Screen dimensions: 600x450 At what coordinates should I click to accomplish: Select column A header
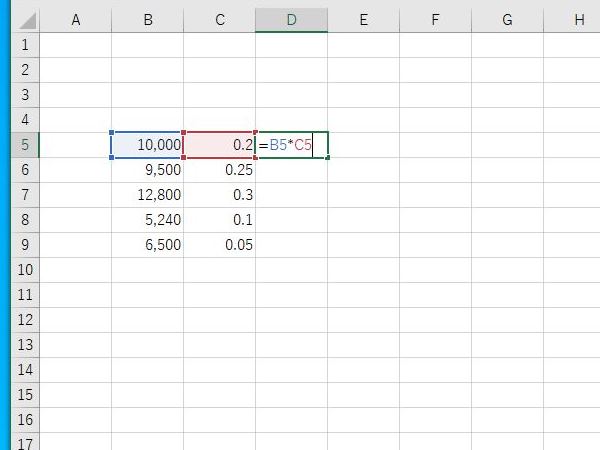click(x=76, y=20)
